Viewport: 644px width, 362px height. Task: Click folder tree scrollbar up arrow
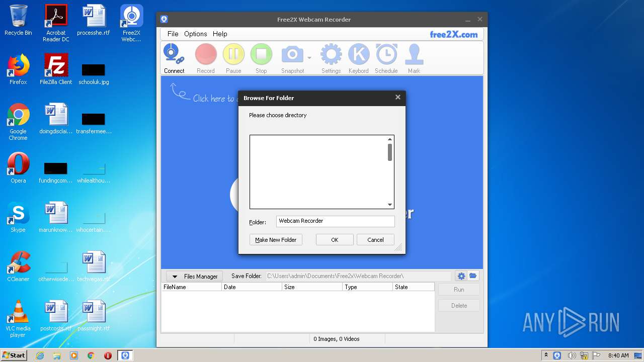389,139
